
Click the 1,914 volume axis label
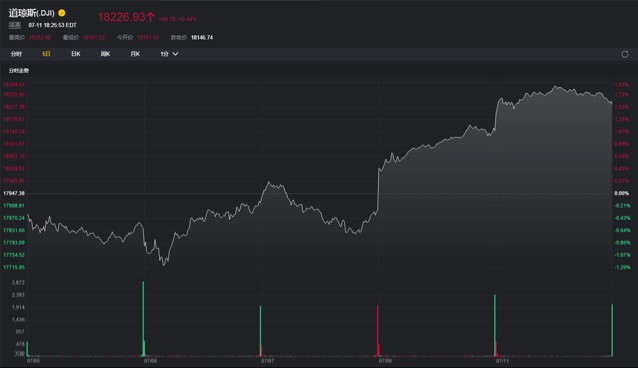pos(18,307)
